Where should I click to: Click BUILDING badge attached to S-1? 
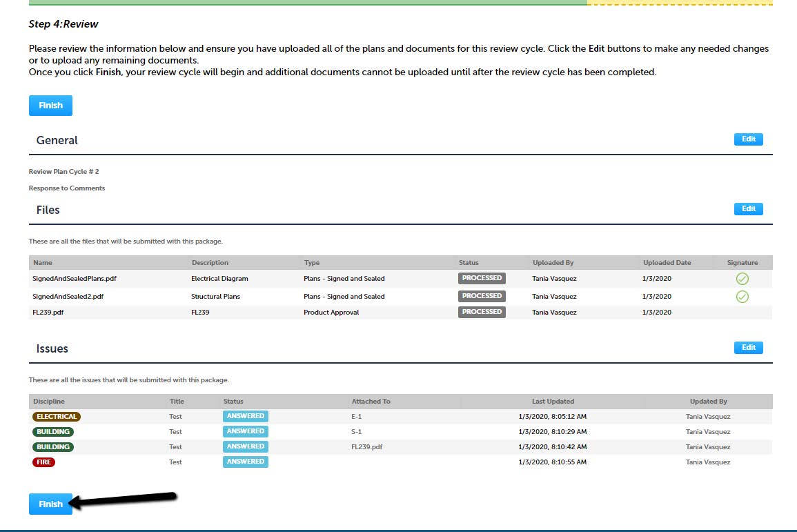[53, 432]
